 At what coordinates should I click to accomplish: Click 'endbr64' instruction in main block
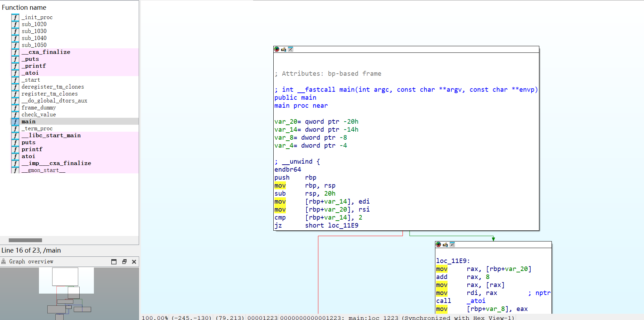pyautogui.click(x=288, y=170)
